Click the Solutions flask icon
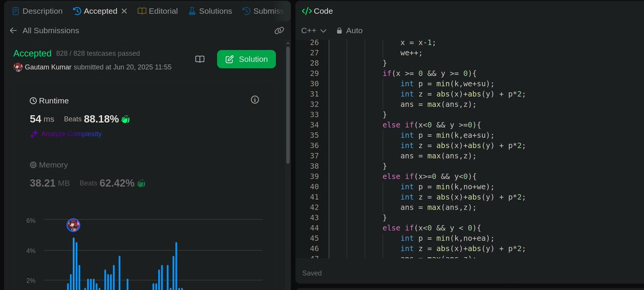Screen dimensions: 644x290 tap(192, 11)
